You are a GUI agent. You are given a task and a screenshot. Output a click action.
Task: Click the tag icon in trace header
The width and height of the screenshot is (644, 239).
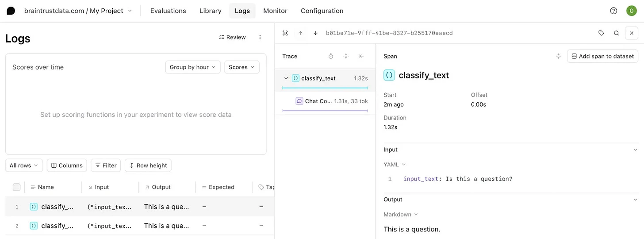601,33
